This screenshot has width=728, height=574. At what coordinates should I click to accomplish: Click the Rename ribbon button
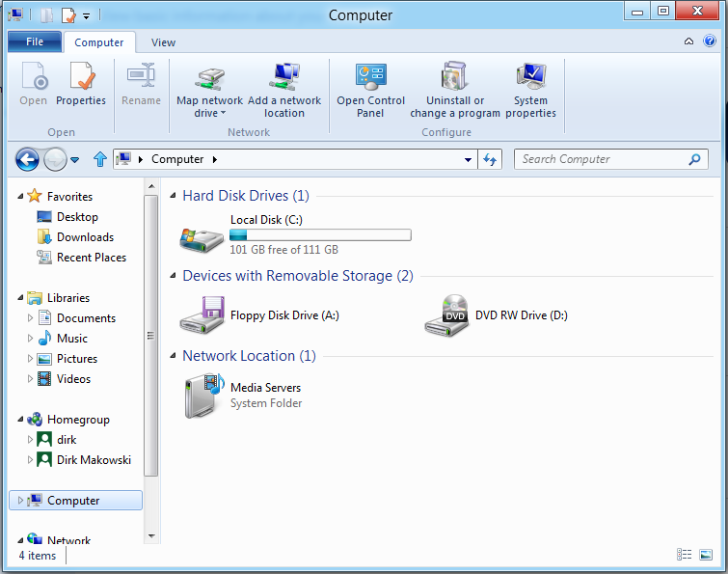point(141,84)
